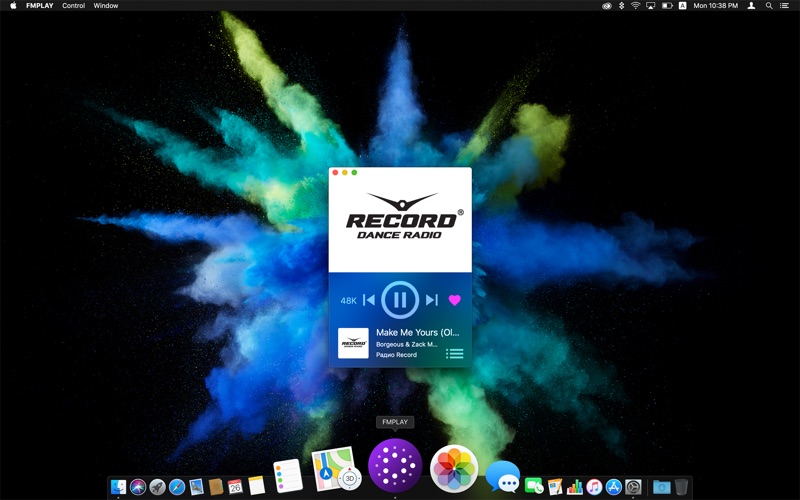Click the FMPLAY icon in the Dock
Screen dimensions: 800x500
tap(395, 465)
